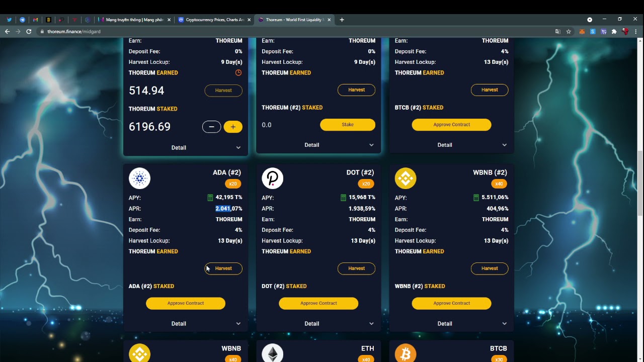
Task: Expand Detail in THOREUM (#2) card
Action: [x=318, y=145]
